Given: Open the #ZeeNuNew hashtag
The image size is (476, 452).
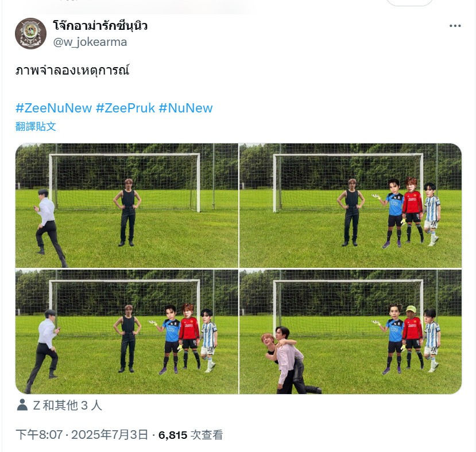Looking at the screenshot, I should pos(54,108).
